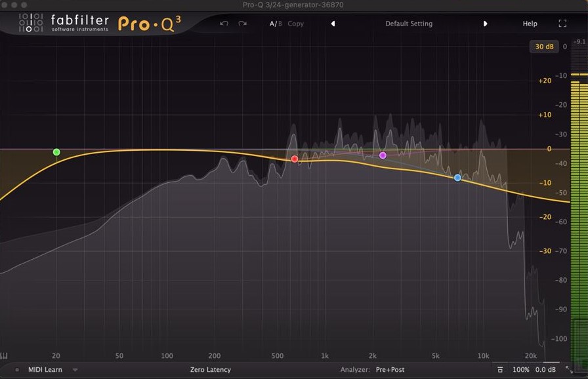Click the 1k frequency label

[x=325, y=356]
